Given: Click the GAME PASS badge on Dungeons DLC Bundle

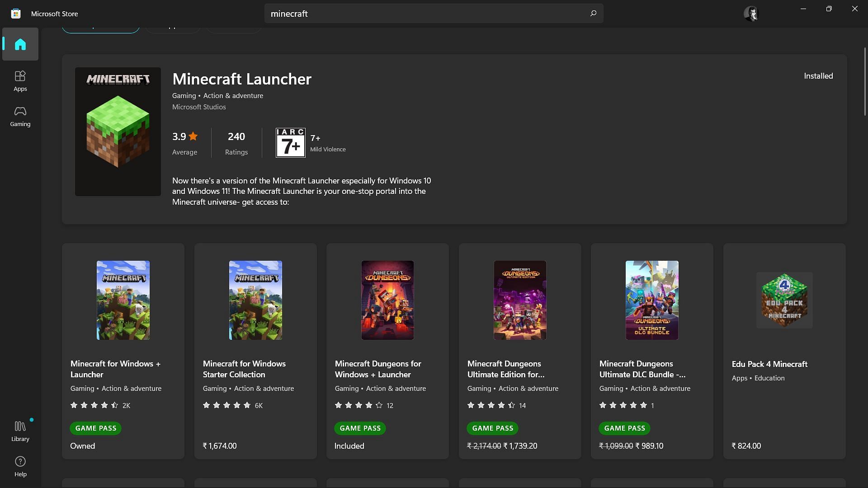Looking at the screenshot, I should 624,428.
